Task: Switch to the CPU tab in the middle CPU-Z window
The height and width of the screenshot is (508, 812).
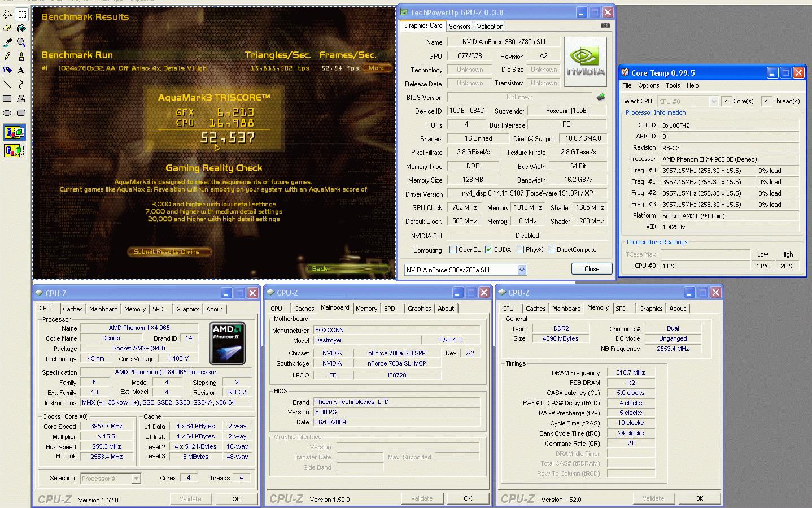Action: (277, 309)
